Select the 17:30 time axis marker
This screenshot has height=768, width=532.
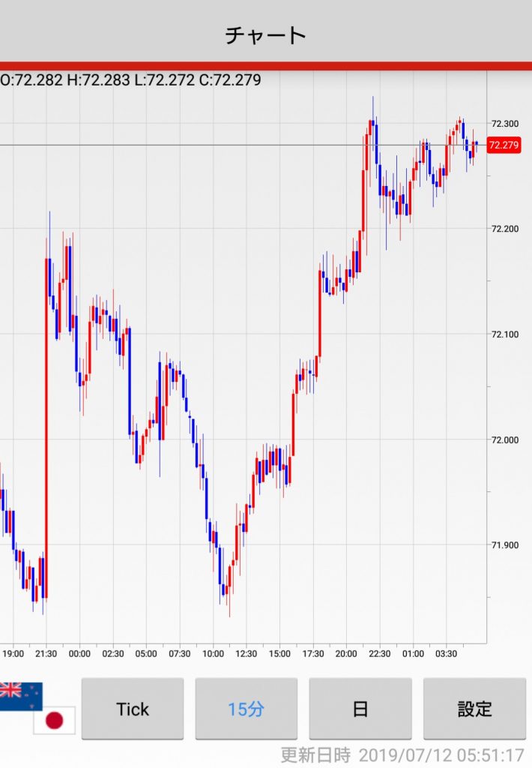313,654
